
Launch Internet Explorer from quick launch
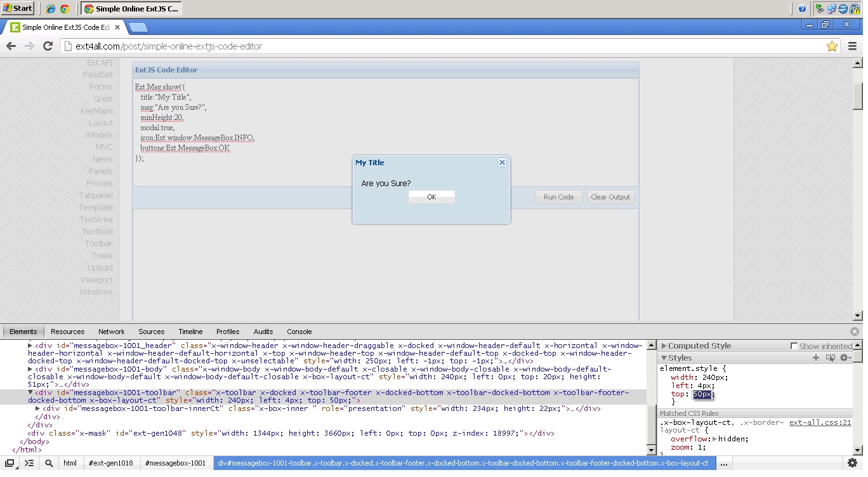tap(51, 9)
